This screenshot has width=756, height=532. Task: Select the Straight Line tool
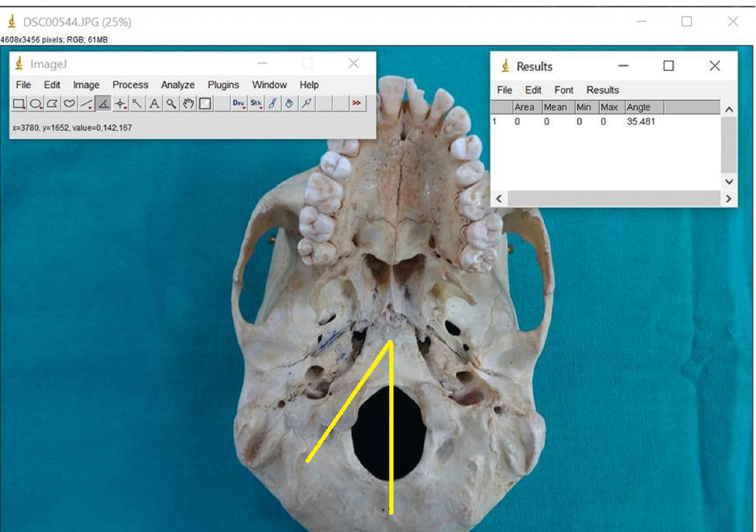point(86,104)
